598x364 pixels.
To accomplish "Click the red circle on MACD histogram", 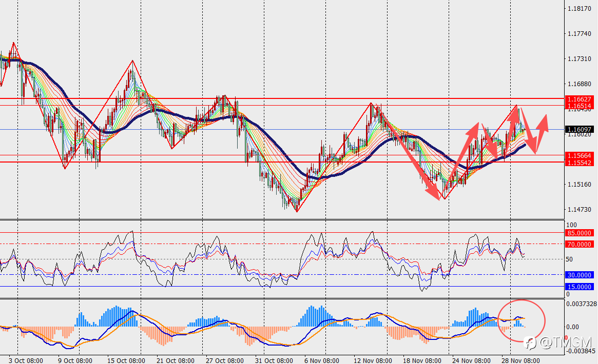I will (522, 320).
